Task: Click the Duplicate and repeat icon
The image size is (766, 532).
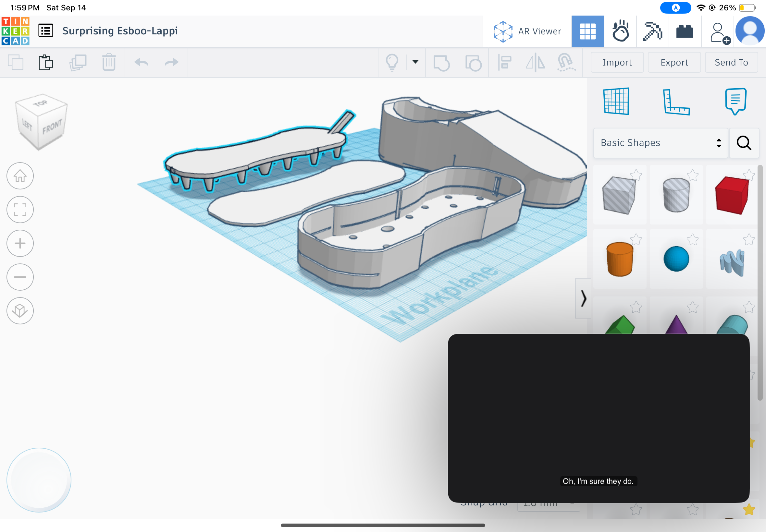Action: [x=78, y=62]
